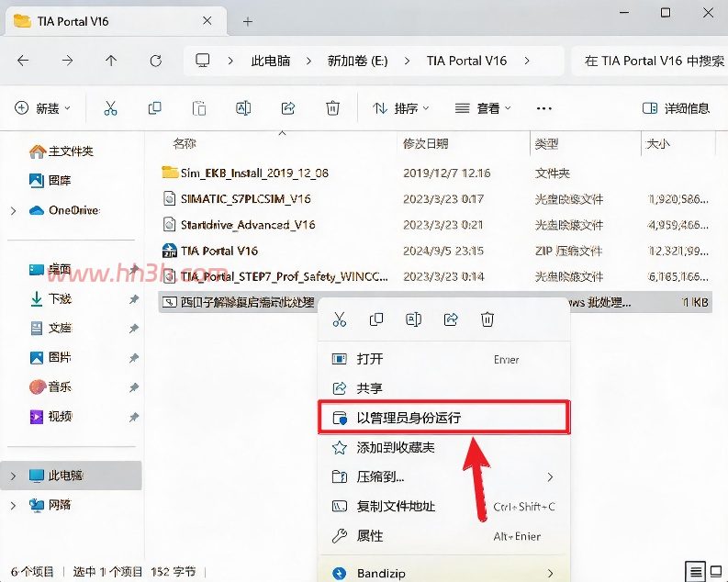Go up one folder level with the up arrow

[111, 61]
